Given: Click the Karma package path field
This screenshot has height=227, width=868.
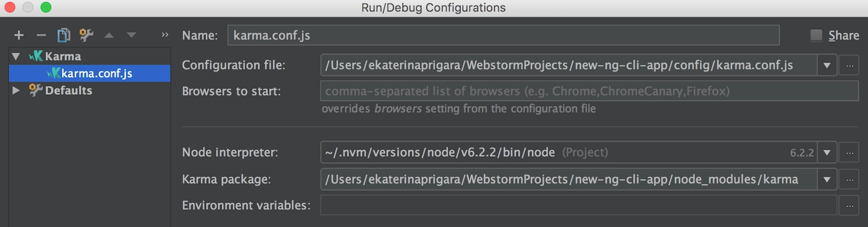Looking at the screenshot, I should point(569,179).
